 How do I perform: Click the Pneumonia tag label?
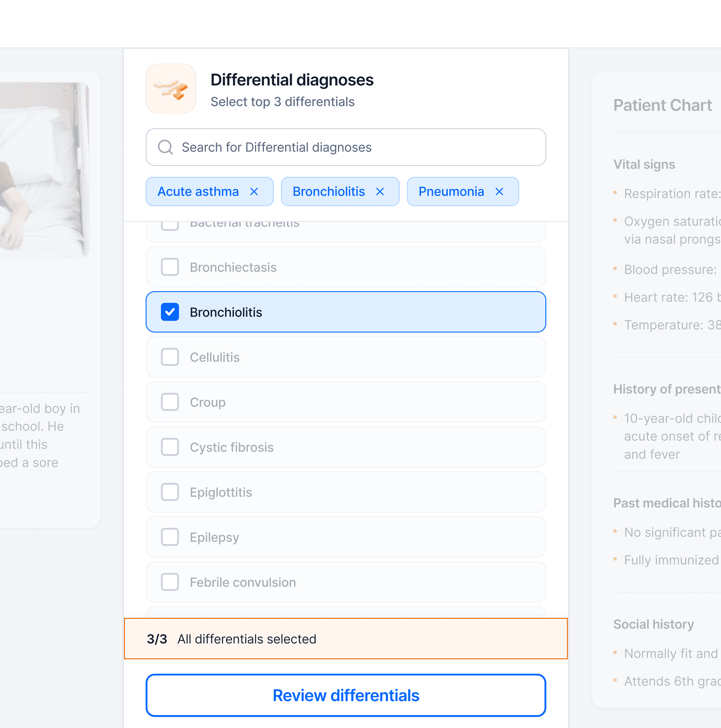click(x=451, y=192)
